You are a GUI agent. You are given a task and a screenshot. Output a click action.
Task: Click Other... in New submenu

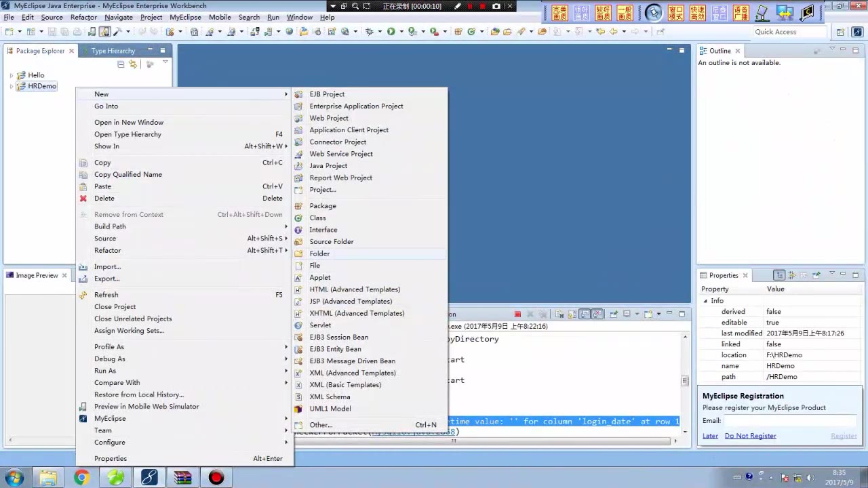tap(370, 425)
